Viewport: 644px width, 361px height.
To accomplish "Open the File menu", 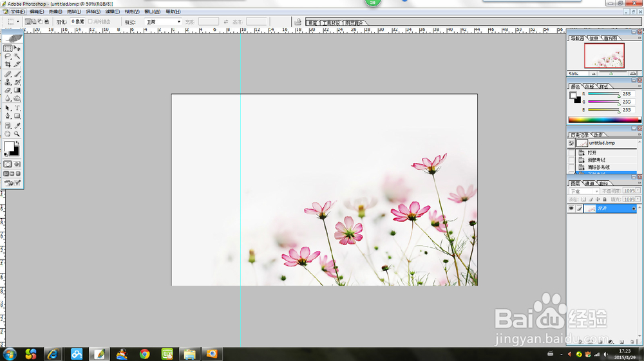I will (x=17, y=12).
